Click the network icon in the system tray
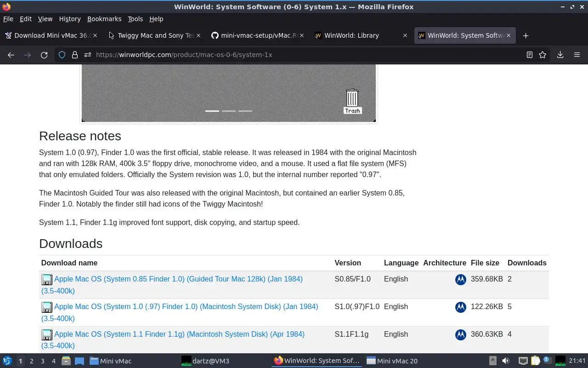The height and width of the screenshot is (368, 588). point(523,361)
